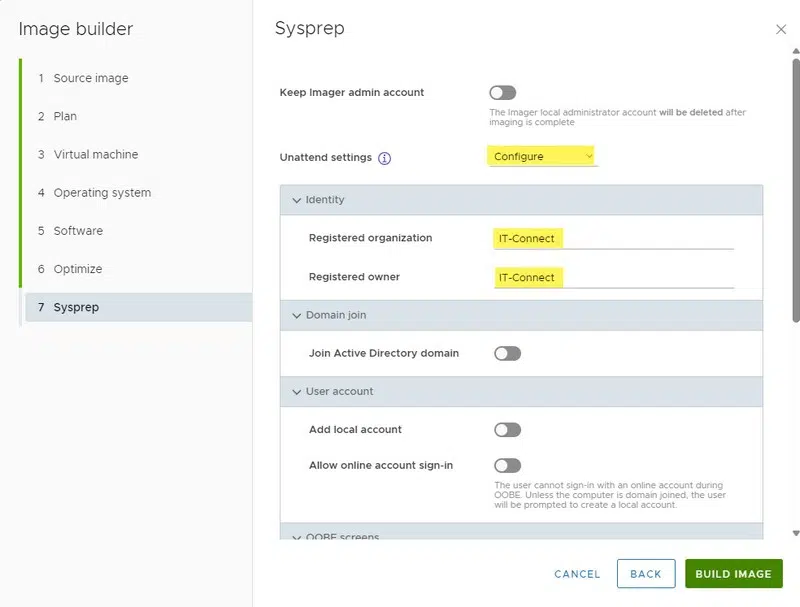The image size is (800, 607).
Task: Click the CANCEL link
Action: (x=577, y=574)
